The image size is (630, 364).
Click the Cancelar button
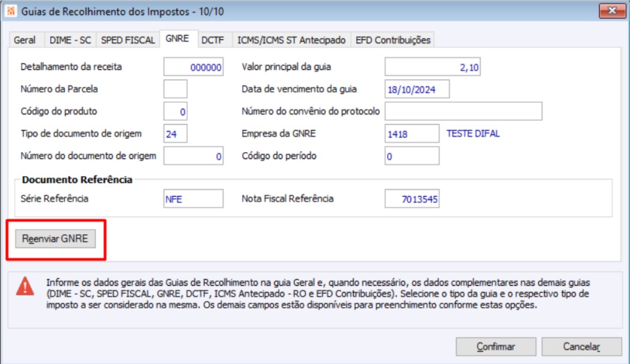581,347
